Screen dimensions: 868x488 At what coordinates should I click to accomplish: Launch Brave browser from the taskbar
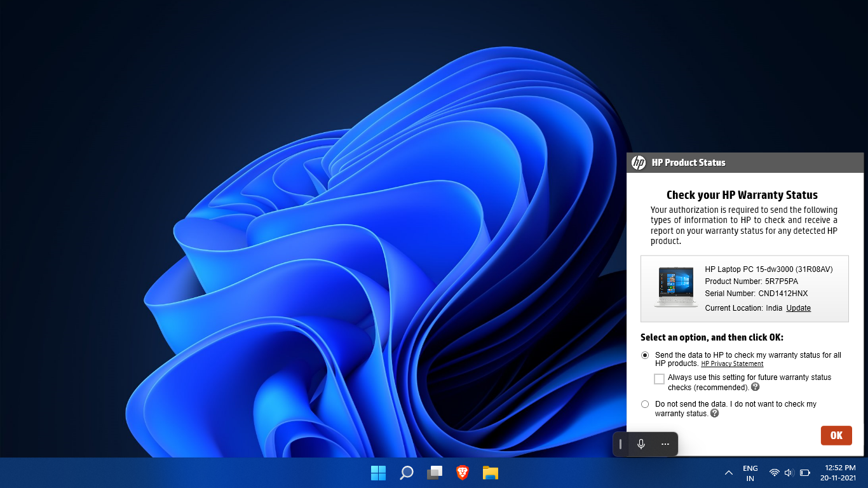[463, 473]
